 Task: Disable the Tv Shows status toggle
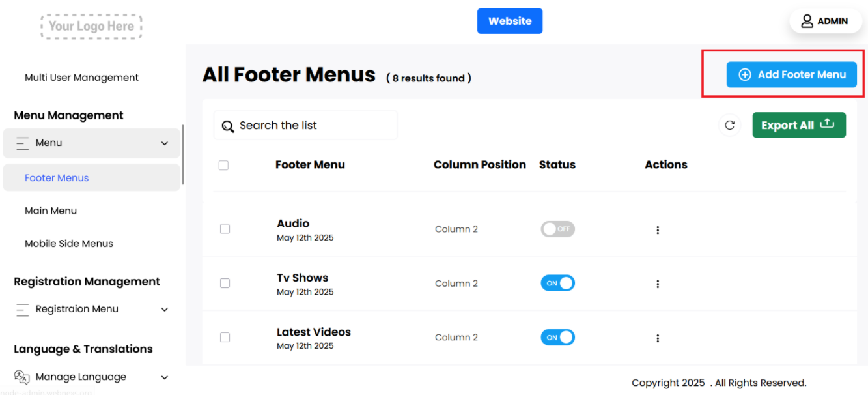tap(557, 284)
